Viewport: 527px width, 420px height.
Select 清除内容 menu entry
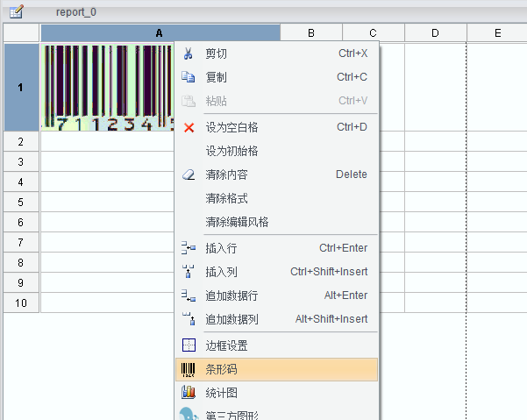tap(277, 174)
